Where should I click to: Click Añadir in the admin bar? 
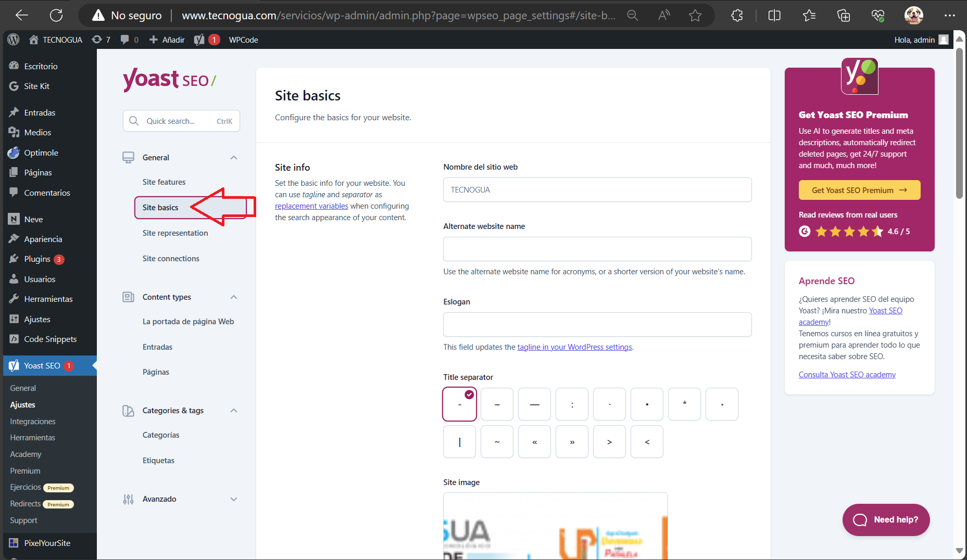point(167,40)
